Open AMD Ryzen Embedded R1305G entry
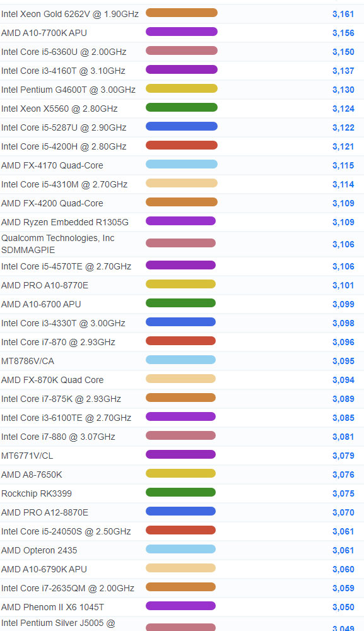 [65, 222]
